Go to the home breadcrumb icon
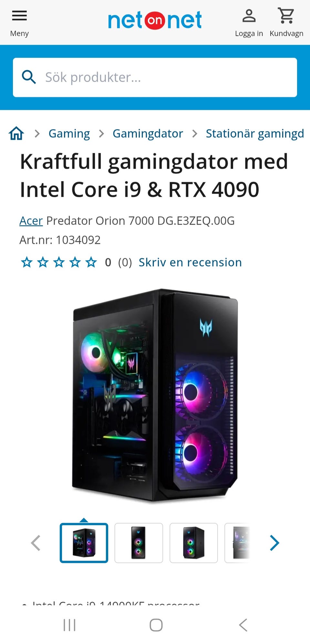Viewport: 310px width, 644px height. pos(16,133)
